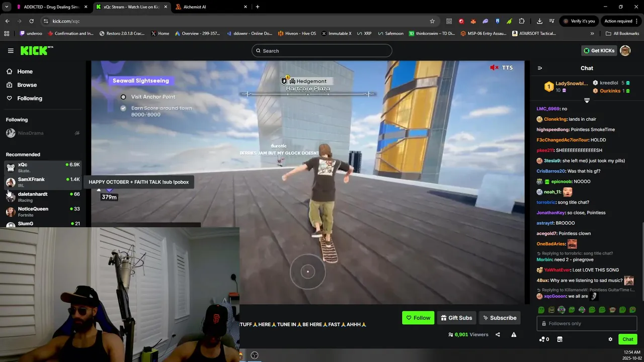Open browser downloads icon

click(x=539, y=21)
